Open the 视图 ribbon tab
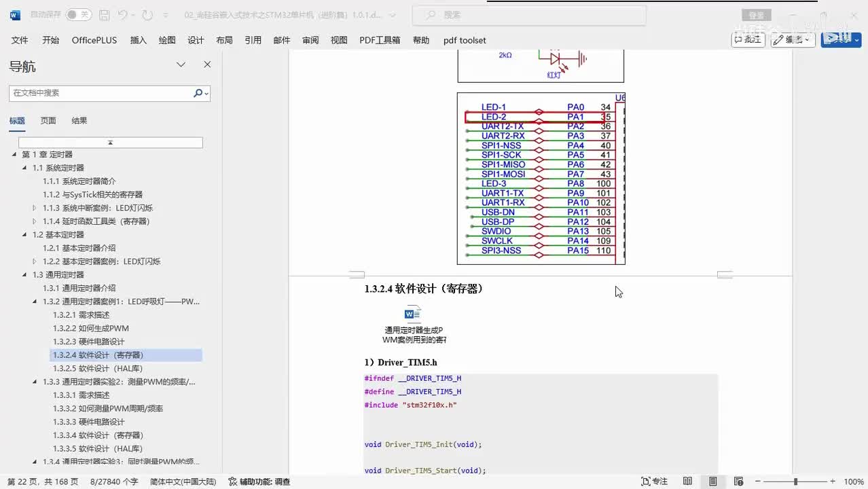Viewport: 868px width, 489px height. pos(339,40)
